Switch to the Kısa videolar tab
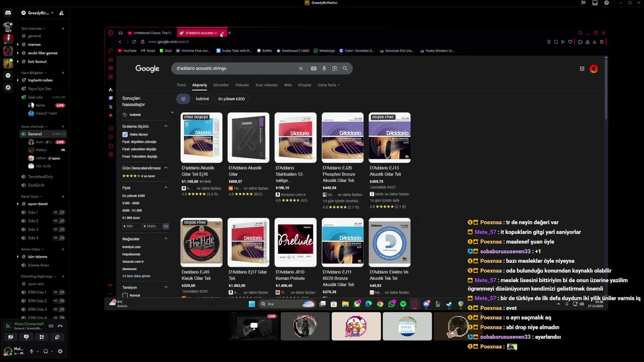This screenshot has width=644, height=362. tap(267, 85)
